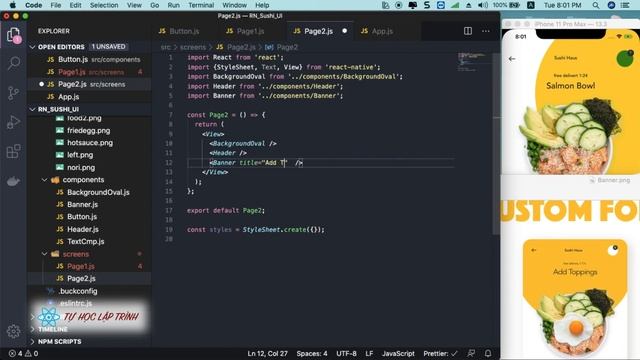Open Page1.js in Open Editors list
640x360 pixels.
pos(90,72)
